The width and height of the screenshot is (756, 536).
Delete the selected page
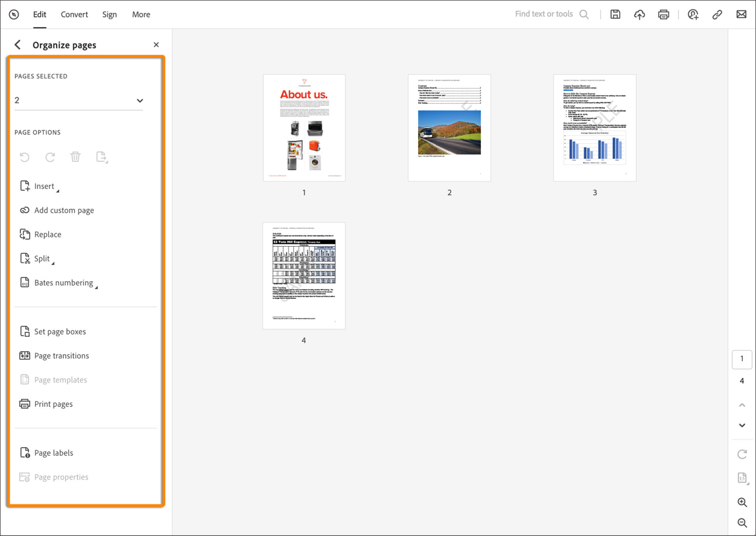tap(76, 157)
